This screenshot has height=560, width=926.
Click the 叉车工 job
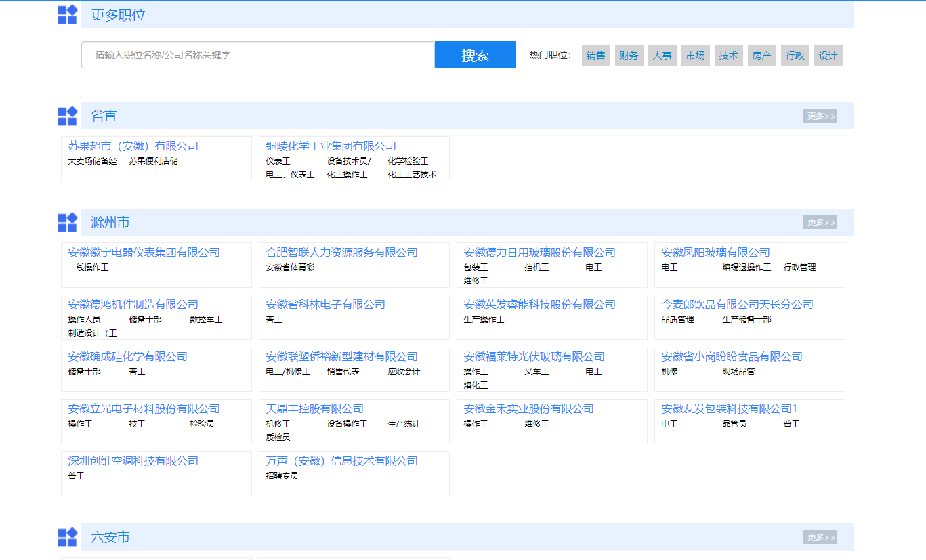pos(536,372)
